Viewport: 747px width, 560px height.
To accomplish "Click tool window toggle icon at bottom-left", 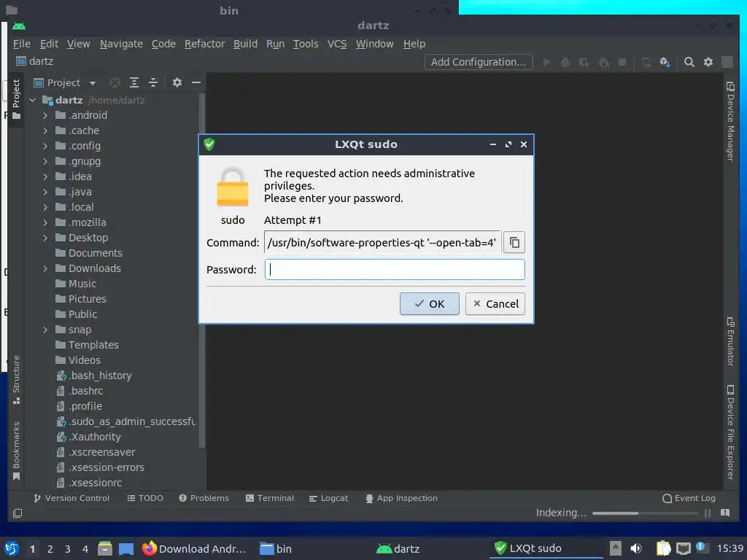I will (x=18, y=513).
